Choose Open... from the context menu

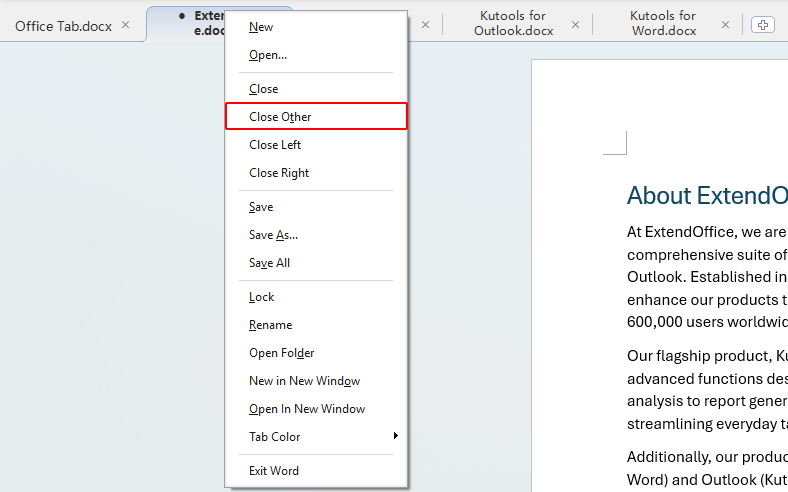pyautogui.click(x=316, y=55)
